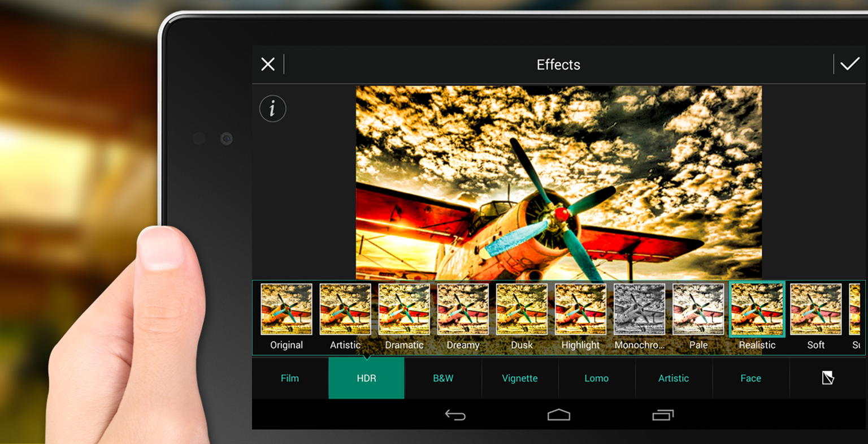Tap the airplane preview image

tap(558, 183)
